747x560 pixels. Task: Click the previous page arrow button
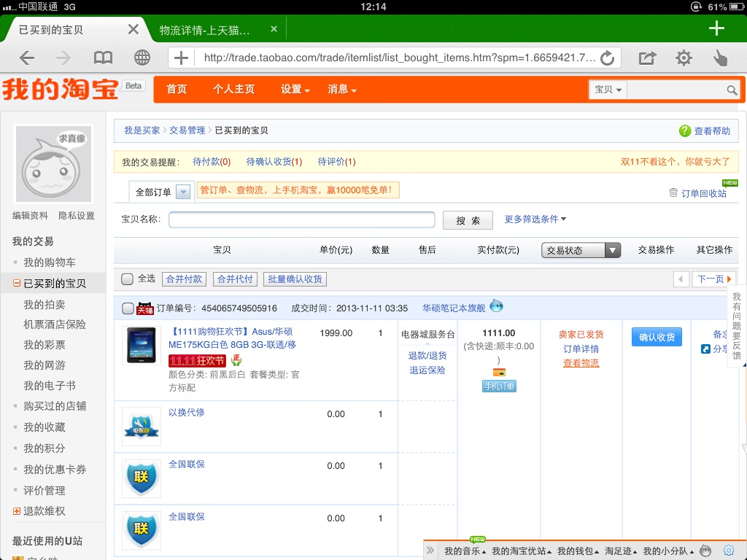(681, 279)
